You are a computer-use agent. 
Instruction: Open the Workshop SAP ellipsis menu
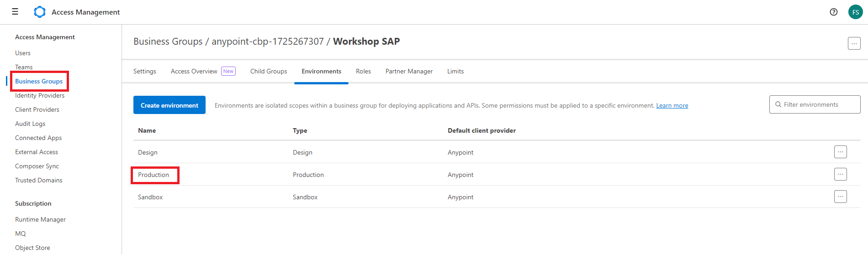point(854,44)
